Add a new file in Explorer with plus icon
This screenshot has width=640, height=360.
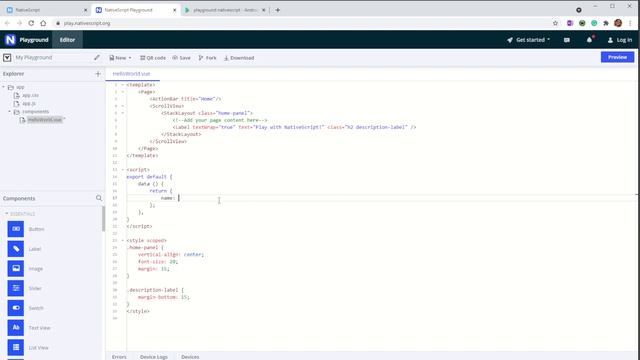pos(98,74)
